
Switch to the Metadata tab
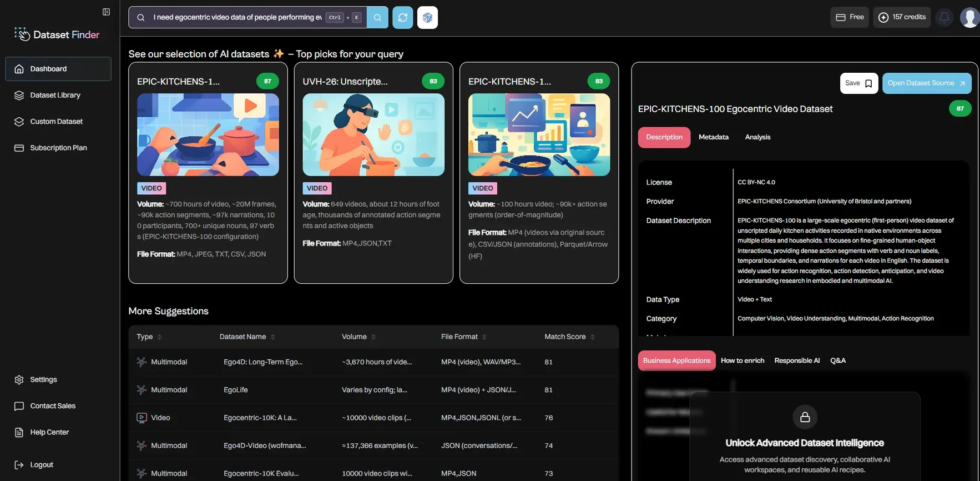pyautogui.click(x=714, y=137)
